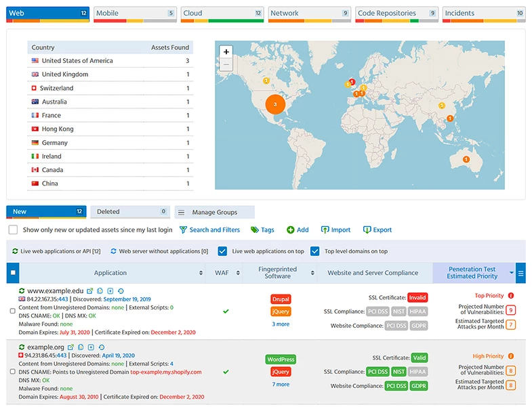This screenshot has width=532, height=411.
Task: Enable show only new or updated assets
Action: tap(13, 230)
